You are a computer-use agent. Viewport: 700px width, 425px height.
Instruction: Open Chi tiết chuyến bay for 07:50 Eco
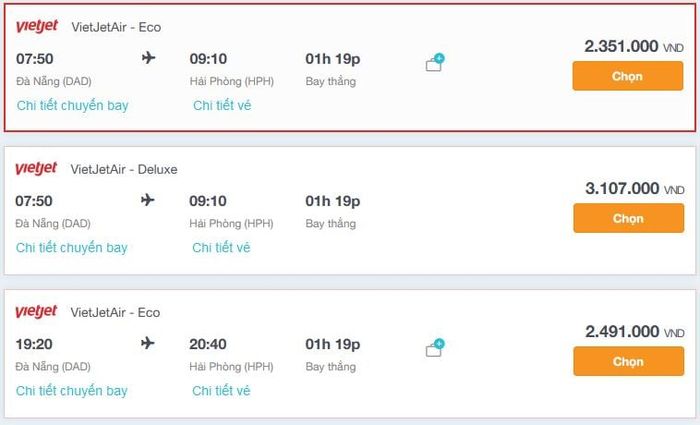73,105
